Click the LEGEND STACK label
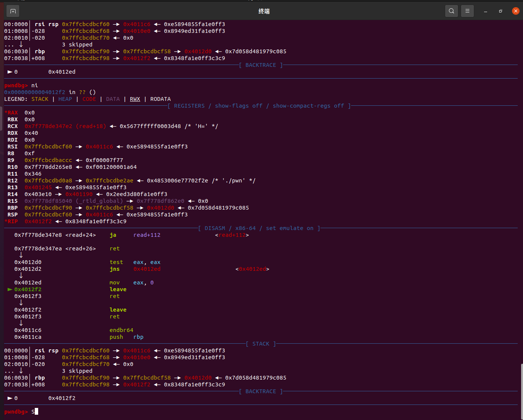Viewport: 523px width, 420px height. tap(40, 99)
